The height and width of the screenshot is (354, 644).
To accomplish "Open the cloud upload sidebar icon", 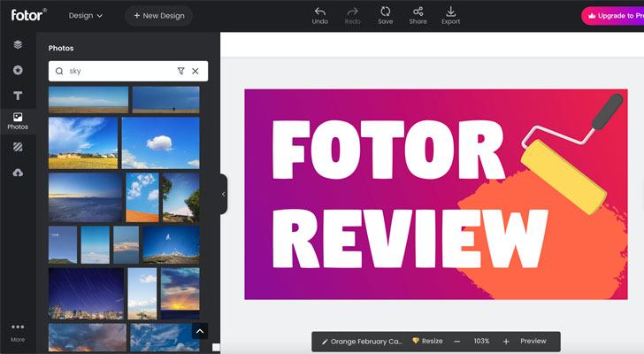I will (18, 173).
